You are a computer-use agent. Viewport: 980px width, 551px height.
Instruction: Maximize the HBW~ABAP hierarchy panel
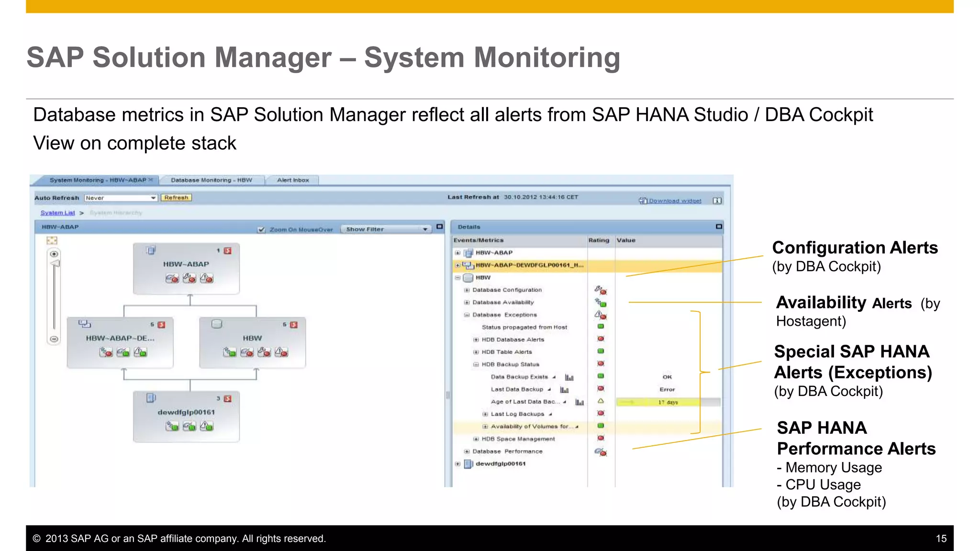click(x=439, y=227)
